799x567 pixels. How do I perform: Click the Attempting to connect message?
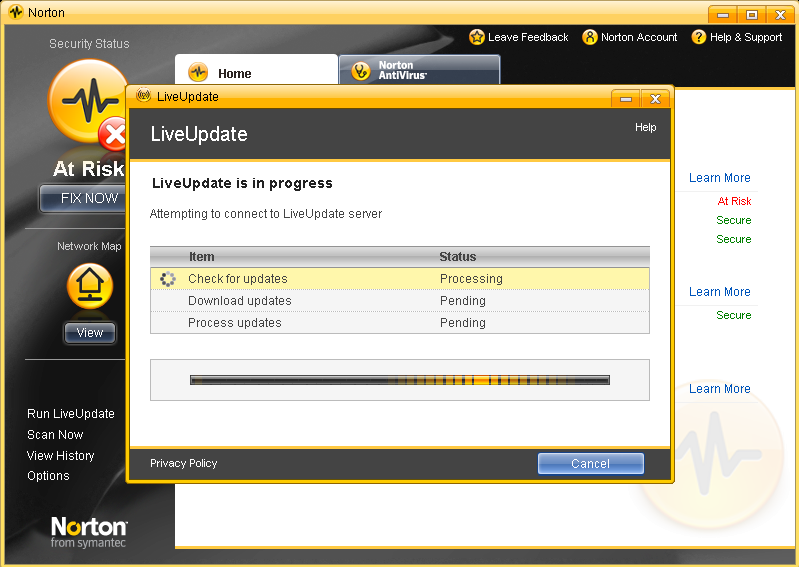[265, 214]
